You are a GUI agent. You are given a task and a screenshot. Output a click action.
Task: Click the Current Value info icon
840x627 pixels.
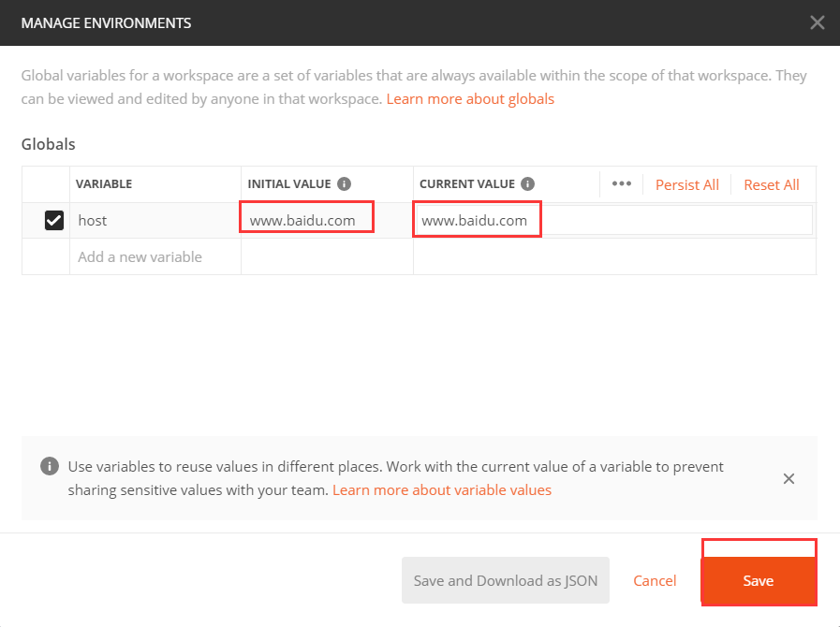(527, 184)
